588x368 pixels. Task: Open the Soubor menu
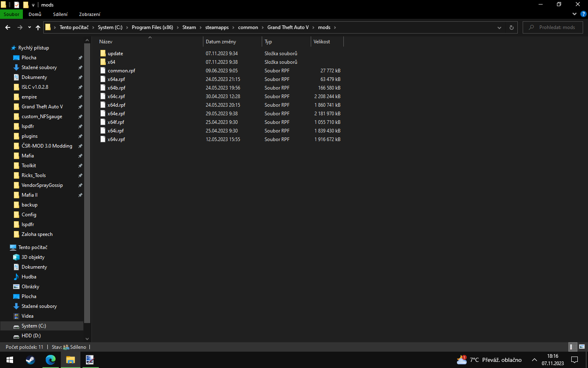(11, 14)
